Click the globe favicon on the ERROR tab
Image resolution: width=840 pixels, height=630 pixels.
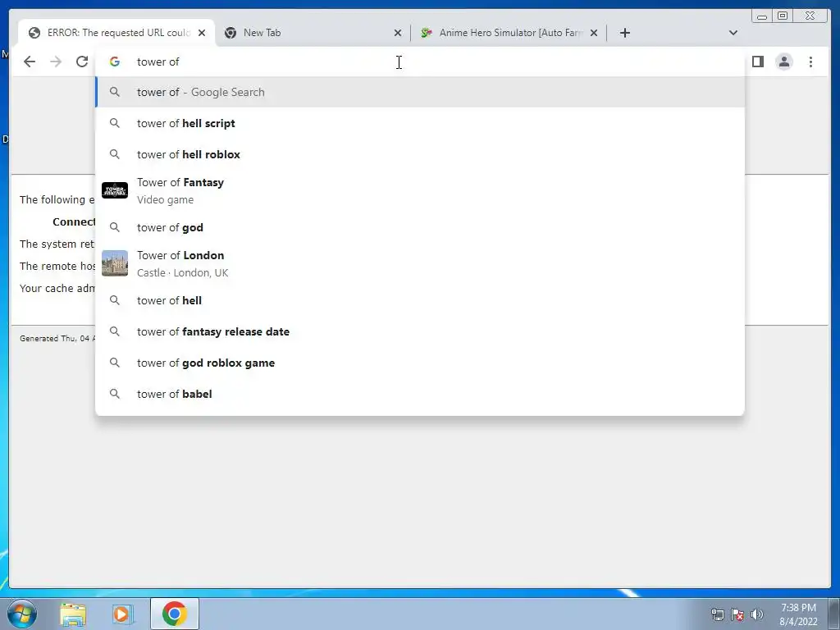34,33
